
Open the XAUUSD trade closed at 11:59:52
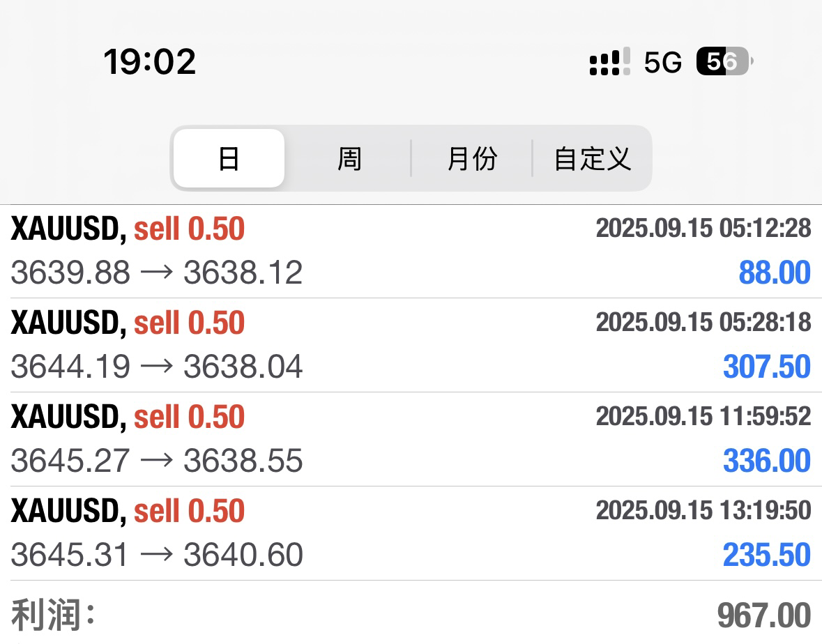coord(411,439)
